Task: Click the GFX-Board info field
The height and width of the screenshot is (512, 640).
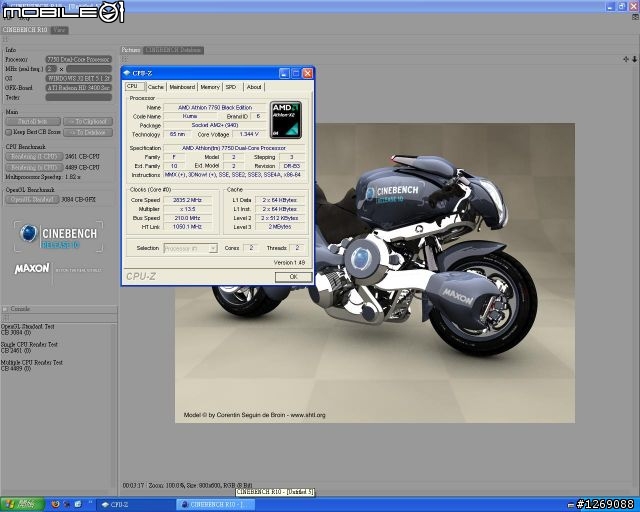Action: tap(78, 88)
